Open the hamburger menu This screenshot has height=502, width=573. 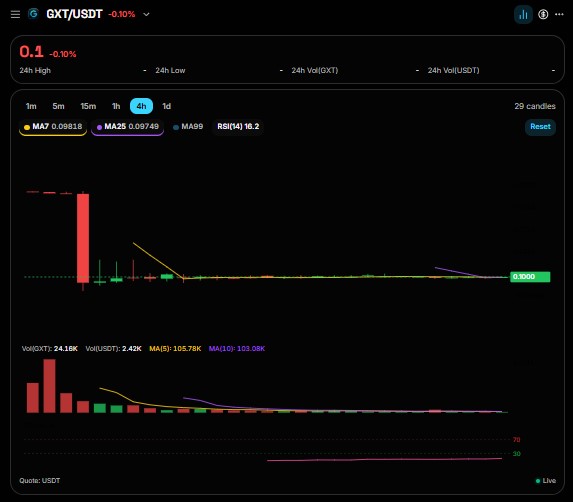[15, 14]
